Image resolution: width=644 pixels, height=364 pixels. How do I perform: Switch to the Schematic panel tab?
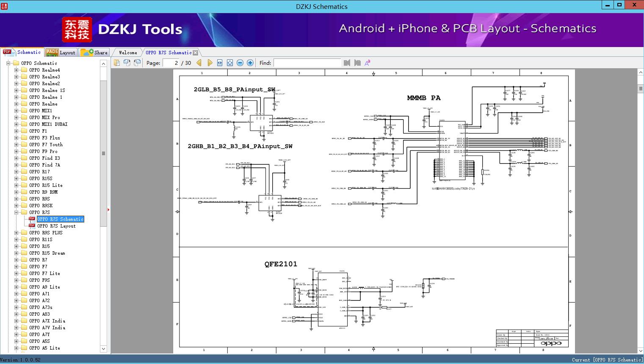(22, 52)
